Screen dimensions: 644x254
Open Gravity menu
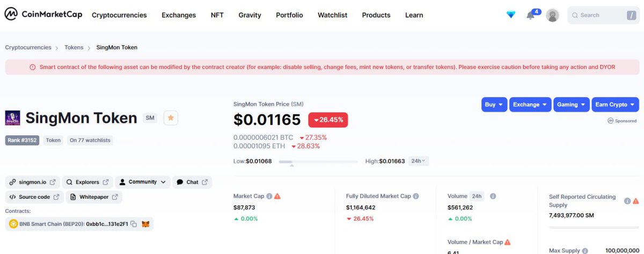[x=250, y=15]
